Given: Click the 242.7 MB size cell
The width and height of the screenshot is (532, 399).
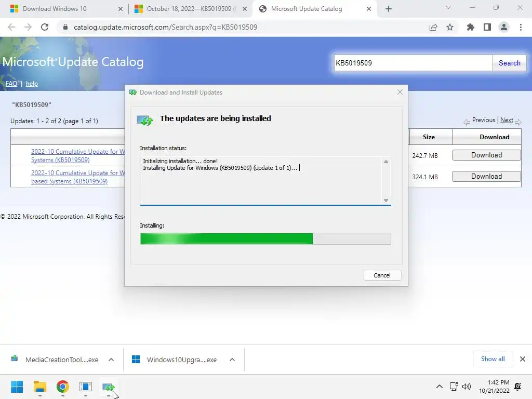Looking at the screenshot, I should click(425, 156).
